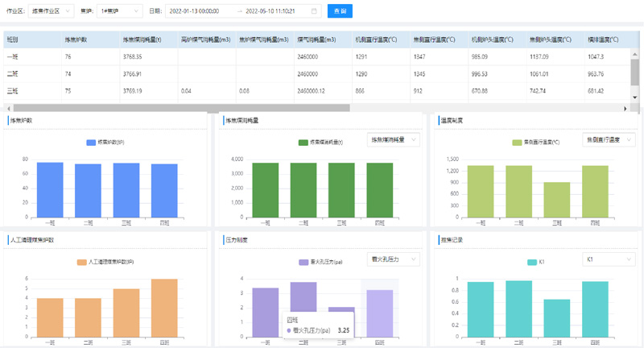This screenshot has width=644, height=348.
Task: Toggle light-green 焦侧直行温度(℃) legend series
Action: click(x=535, y=142)
